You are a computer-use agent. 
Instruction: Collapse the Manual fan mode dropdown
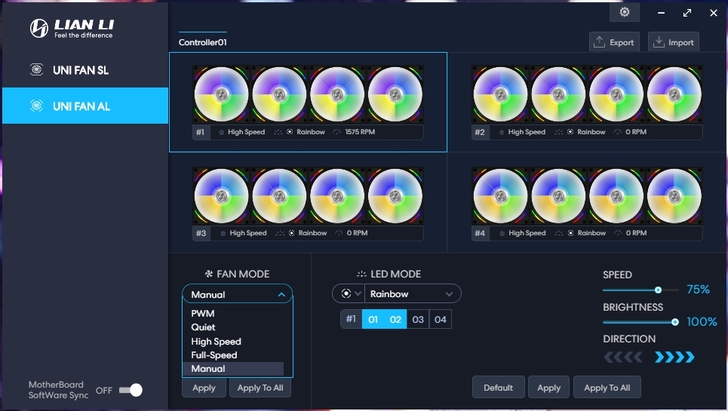237,294
